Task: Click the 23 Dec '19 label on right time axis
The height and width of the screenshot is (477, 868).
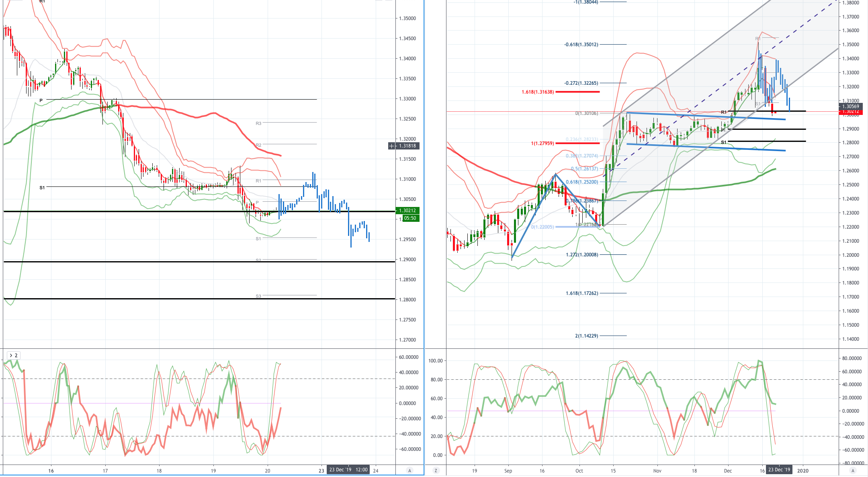Action: click(779, 470)
